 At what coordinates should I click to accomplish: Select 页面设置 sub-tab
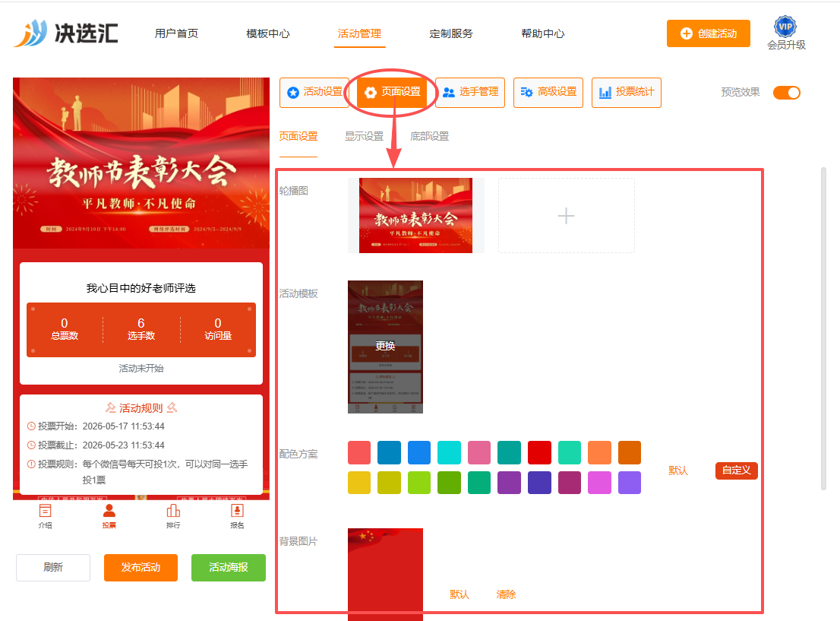click(298, 136)
